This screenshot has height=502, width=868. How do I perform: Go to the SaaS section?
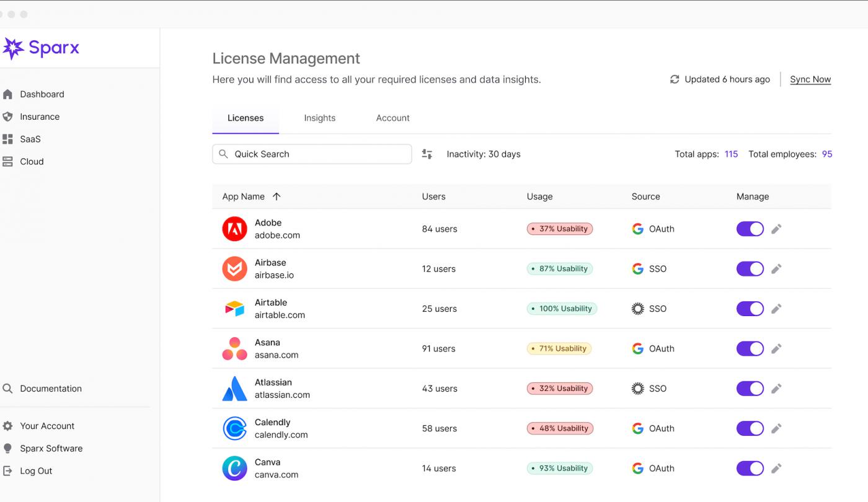coord(30,139)
